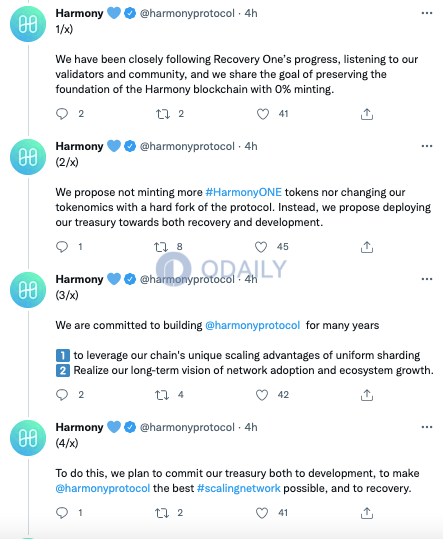Retweet the 1/x tweet

(x=163, y=114)
